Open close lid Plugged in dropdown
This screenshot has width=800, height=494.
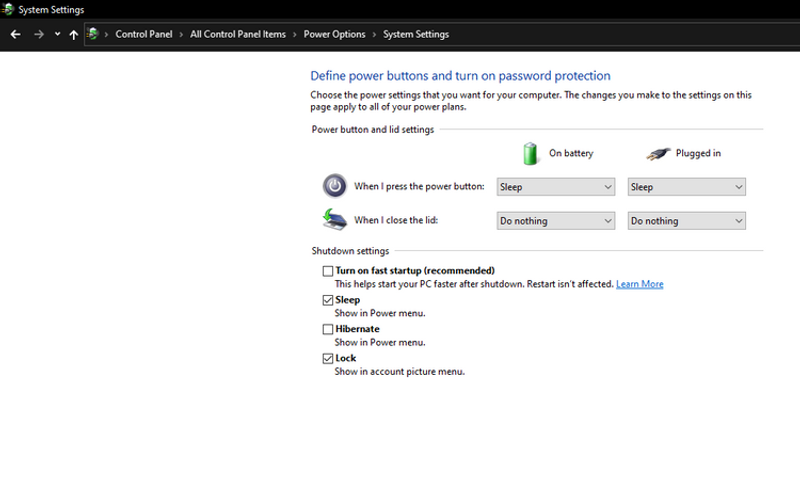(686, 221)
